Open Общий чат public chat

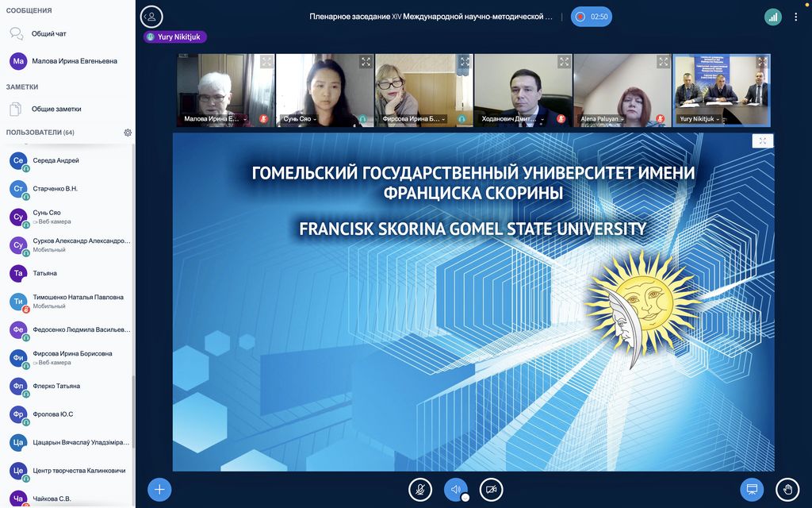(x=48, y=34)
